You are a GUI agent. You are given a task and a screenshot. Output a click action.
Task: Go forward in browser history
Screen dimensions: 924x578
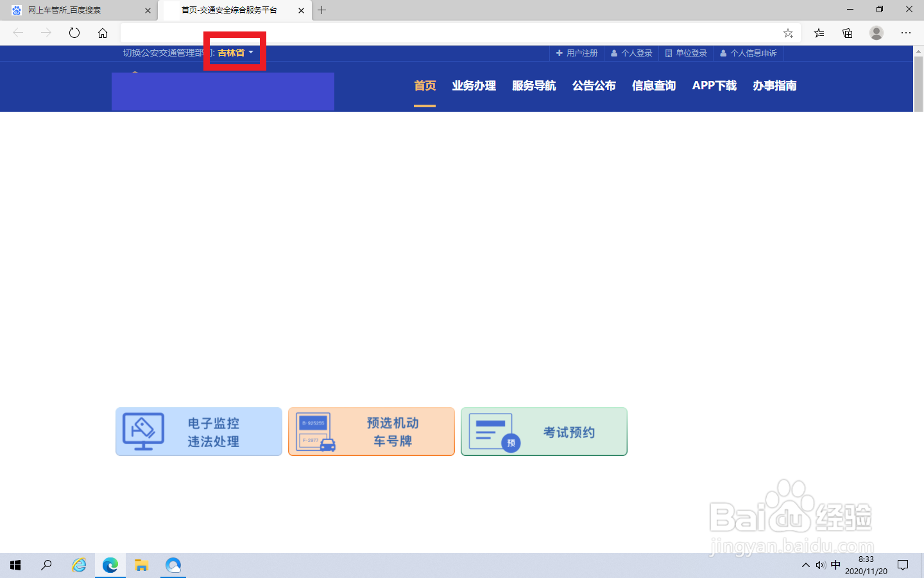[x=46, y=33]
